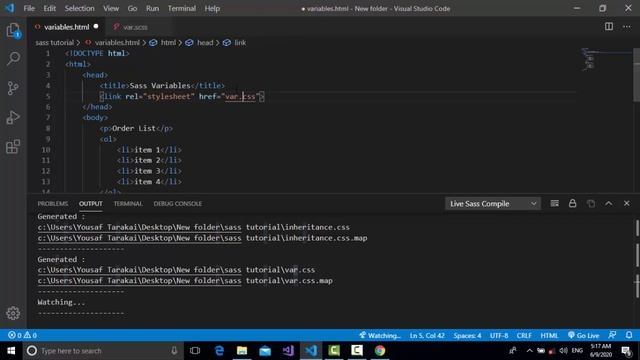Viewport: 640px width, 360px height.
Task: Open the View menu
Action: (111, 8)
